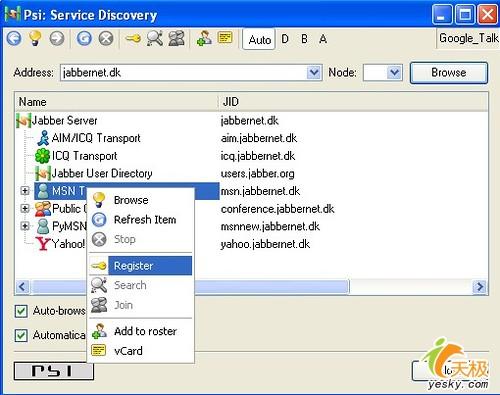Image resolution: width=500 pixels, height=395 pixels.
Task: Toggle the Auto-browse checkbox
Action: point(21,311)
